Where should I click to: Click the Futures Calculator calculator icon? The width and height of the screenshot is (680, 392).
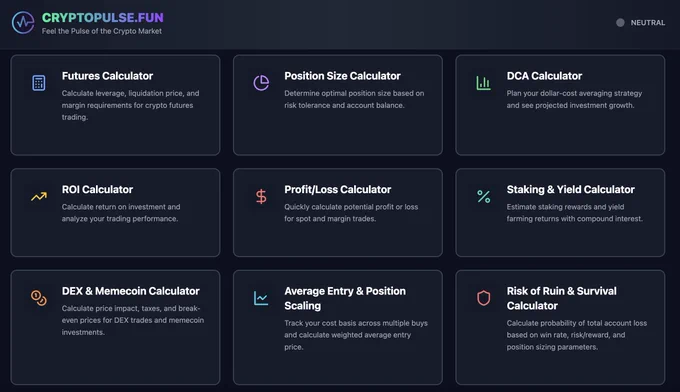(39, 83)
